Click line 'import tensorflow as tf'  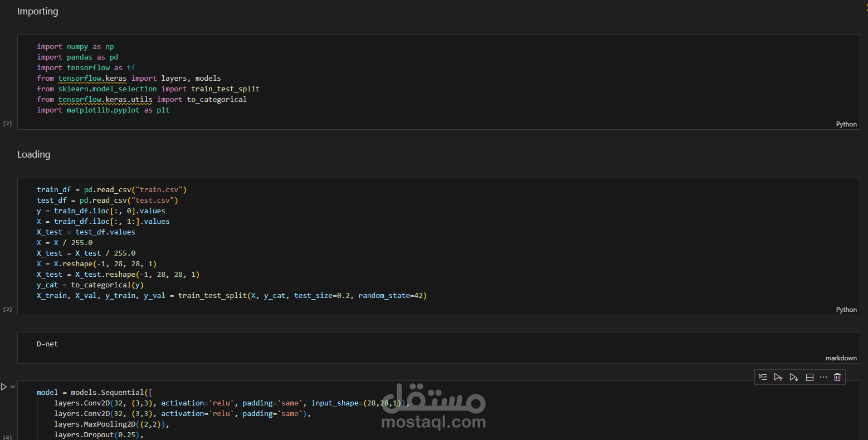[86, 68]
